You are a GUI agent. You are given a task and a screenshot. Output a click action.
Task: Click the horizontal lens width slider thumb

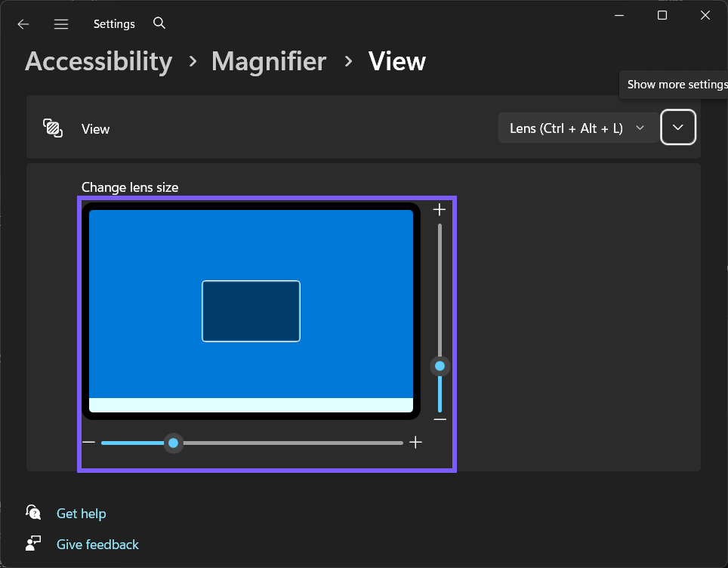173,443
